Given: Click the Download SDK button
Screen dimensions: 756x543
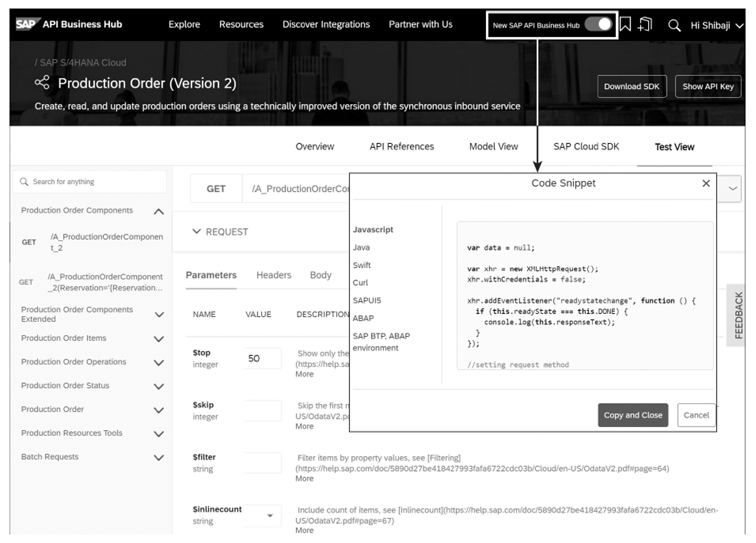Looking at the screenshot, I should pos(631,87).
